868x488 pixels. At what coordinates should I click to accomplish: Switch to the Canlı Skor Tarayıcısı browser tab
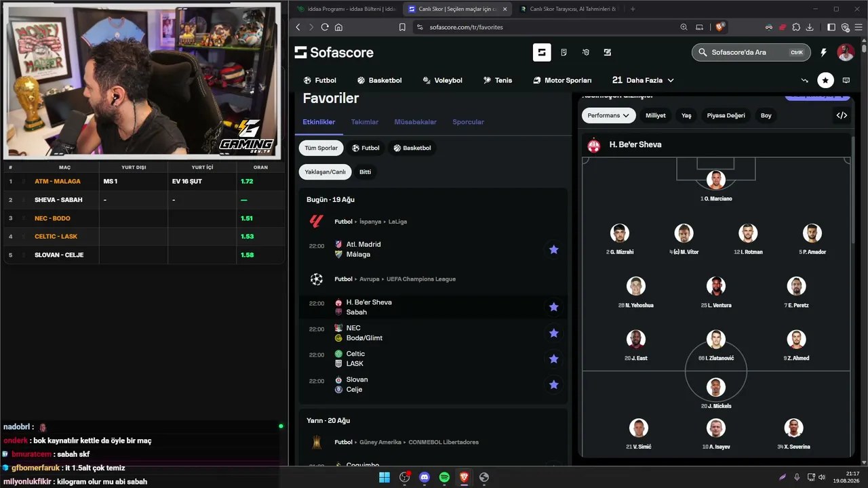tap(568, 9)
